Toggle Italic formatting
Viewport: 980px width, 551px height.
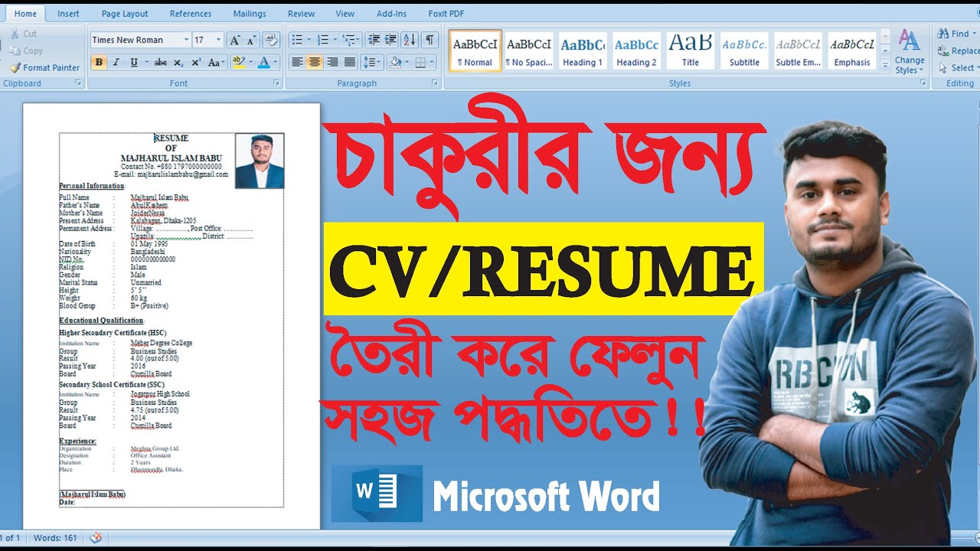[x=116, y=62]
